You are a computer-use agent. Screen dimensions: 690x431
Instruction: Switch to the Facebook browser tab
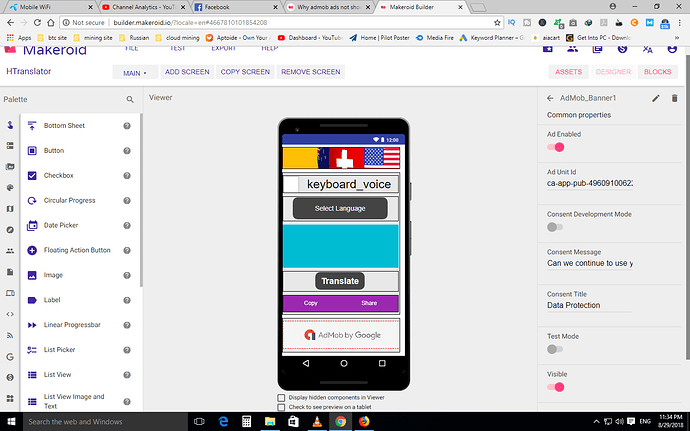point(235,7)
